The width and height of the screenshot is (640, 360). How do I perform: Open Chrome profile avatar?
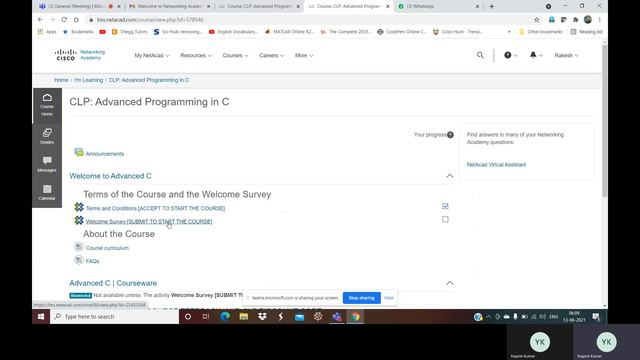(x=588, y=20)
